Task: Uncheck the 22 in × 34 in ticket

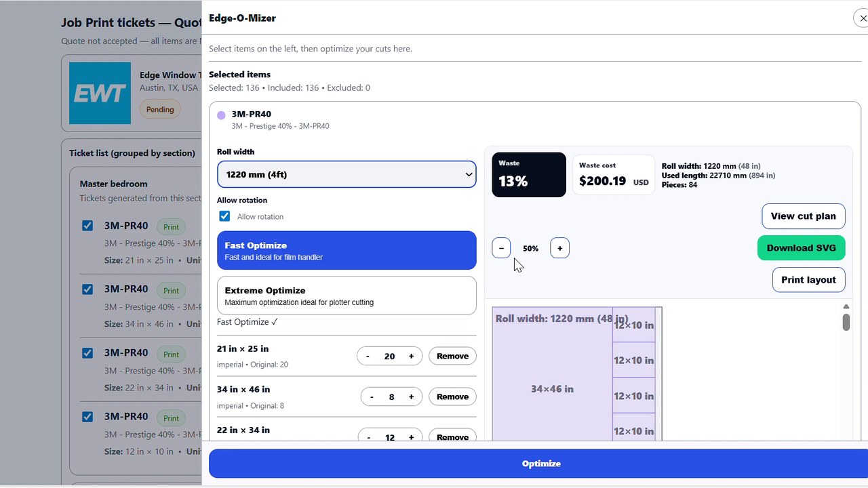Action: [x=87, y=353]
